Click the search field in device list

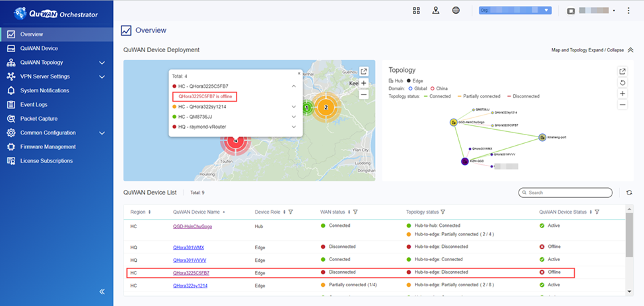click(565, 193)
